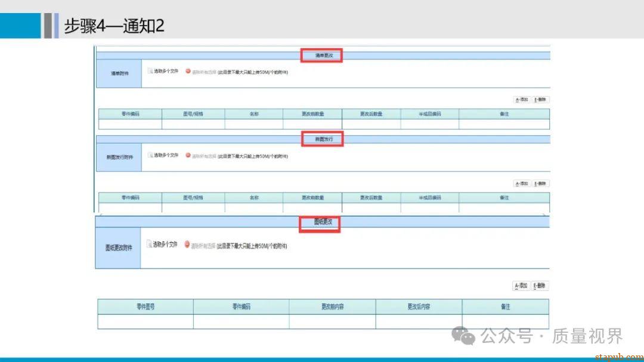Image resolution: width=644 pixels, height=362 pixels.
Task: Click red clear icon in 新图发行附件 row
Action: coord(188,155)
